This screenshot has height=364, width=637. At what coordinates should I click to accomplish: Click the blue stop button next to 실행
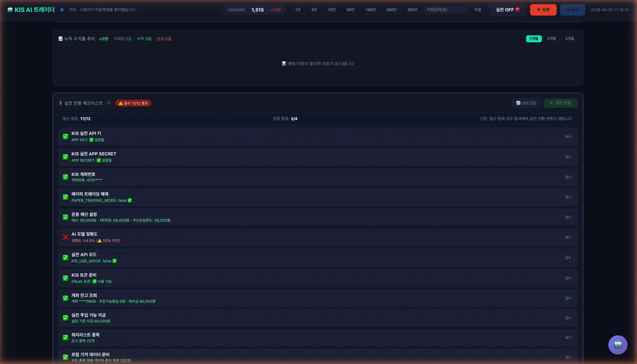tap(573, 10)
